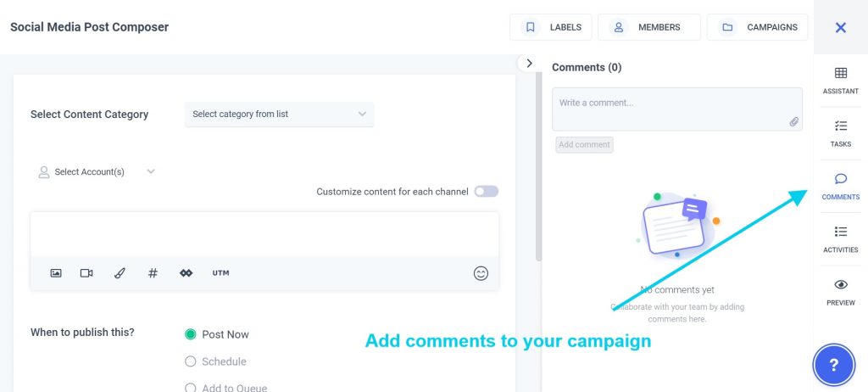Add a video to the post
The image size is (868, 392).
(86, 273)
